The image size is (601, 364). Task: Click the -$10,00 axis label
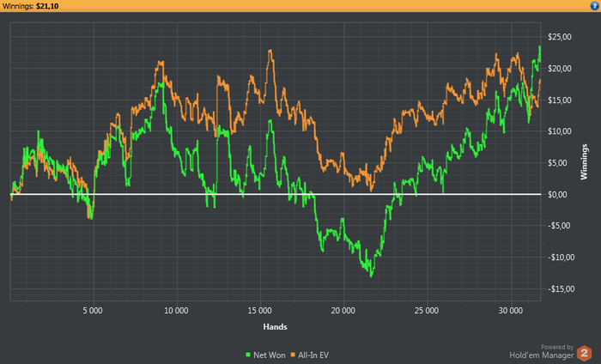coord(561,258)
